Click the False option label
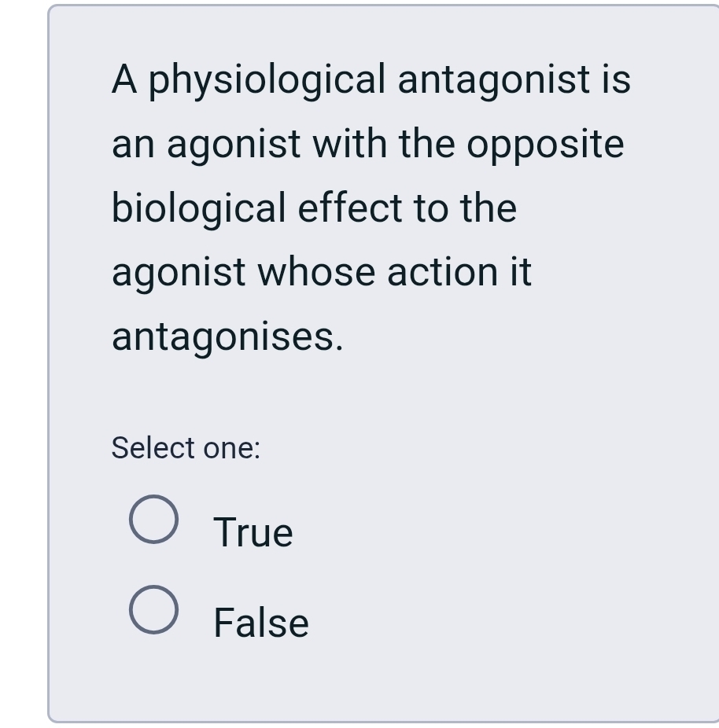The height and width of the screenshot is (728, 719). [x=260, y=622]
